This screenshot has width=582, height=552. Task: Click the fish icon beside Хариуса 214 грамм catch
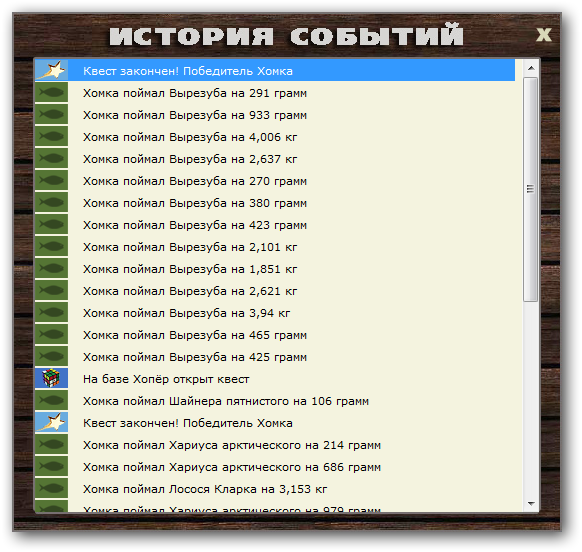52,444
